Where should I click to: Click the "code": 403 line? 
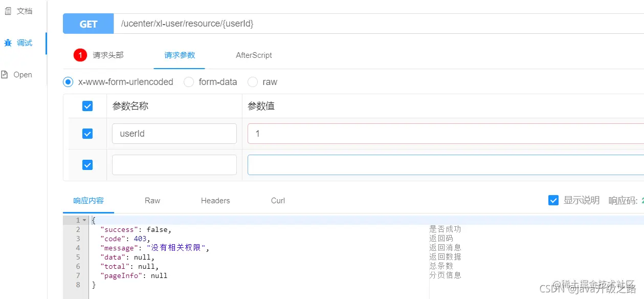tap(125, 239)
